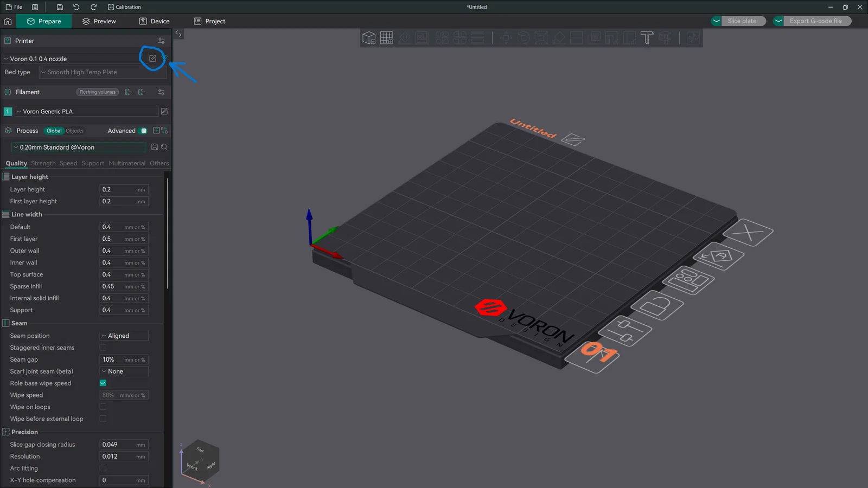Screen dimensions: 868x488
Task: Open the Preview tab
Action: point(99,21)
